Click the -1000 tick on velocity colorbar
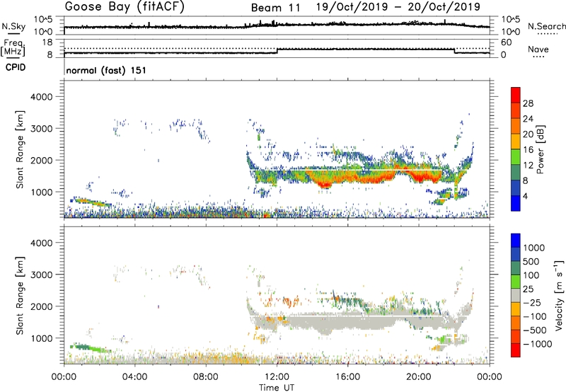The height and width of the screenshot is (392, 566). (537, 344)
